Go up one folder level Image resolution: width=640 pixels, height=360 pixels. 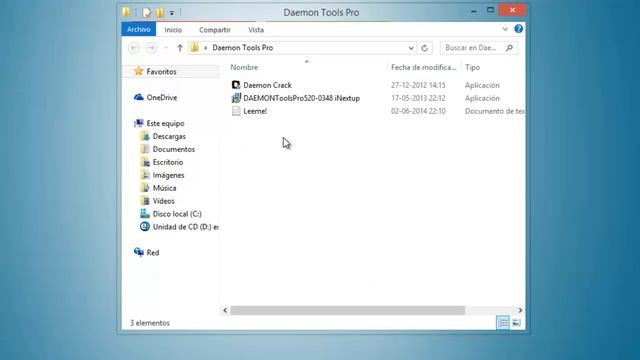(x=180, y=48)
